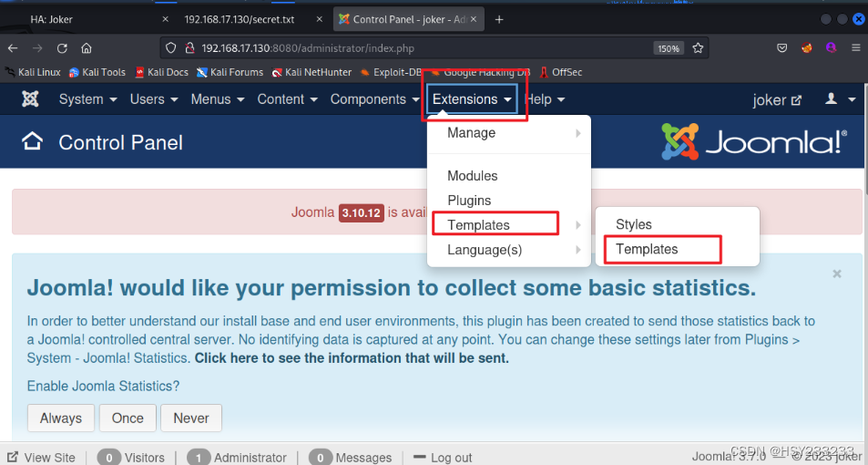Image resolution: width=868 pixels, height=465 pixels.
Task: Open the browser home page icon
Action: (x=87, y=48)
